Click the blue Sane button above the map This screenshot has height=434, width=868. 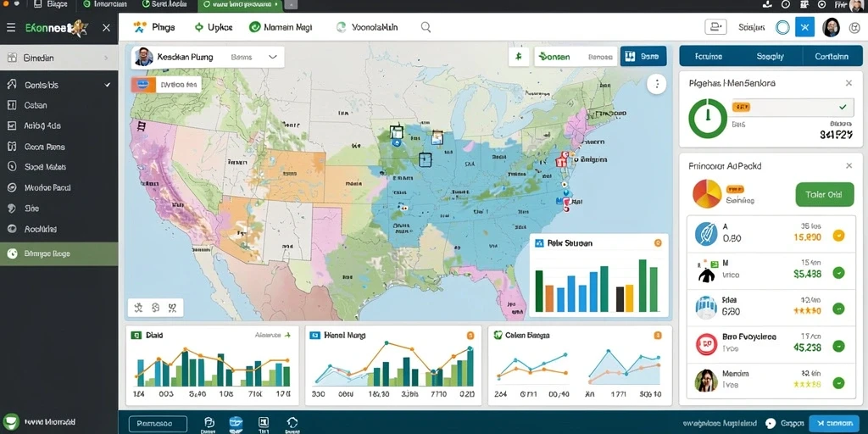tap(643, 57)
